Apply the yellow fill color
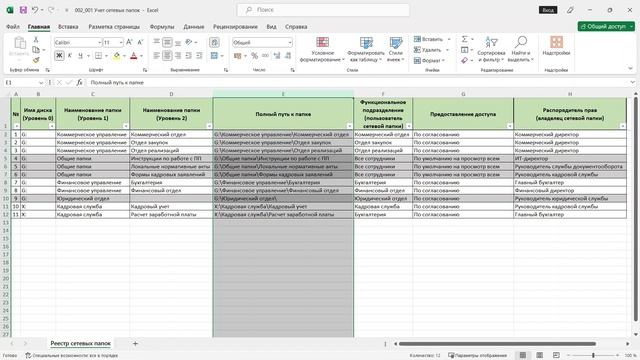Viewport: 640px width, 360px height. (117, 56)
